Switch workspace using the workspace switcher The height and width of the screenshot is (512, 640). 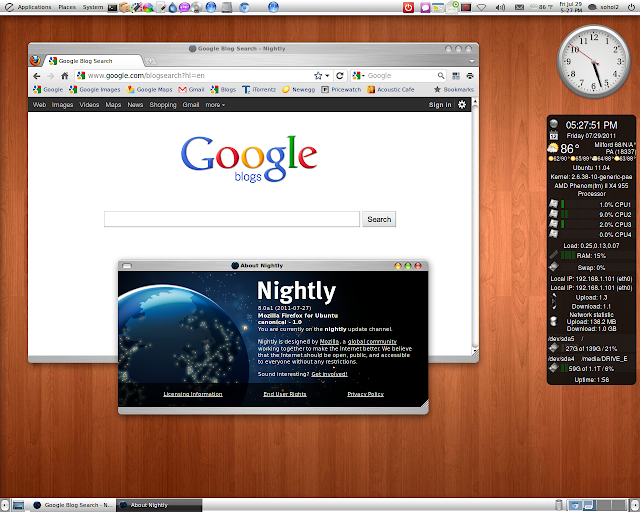[x=597, y=505]
